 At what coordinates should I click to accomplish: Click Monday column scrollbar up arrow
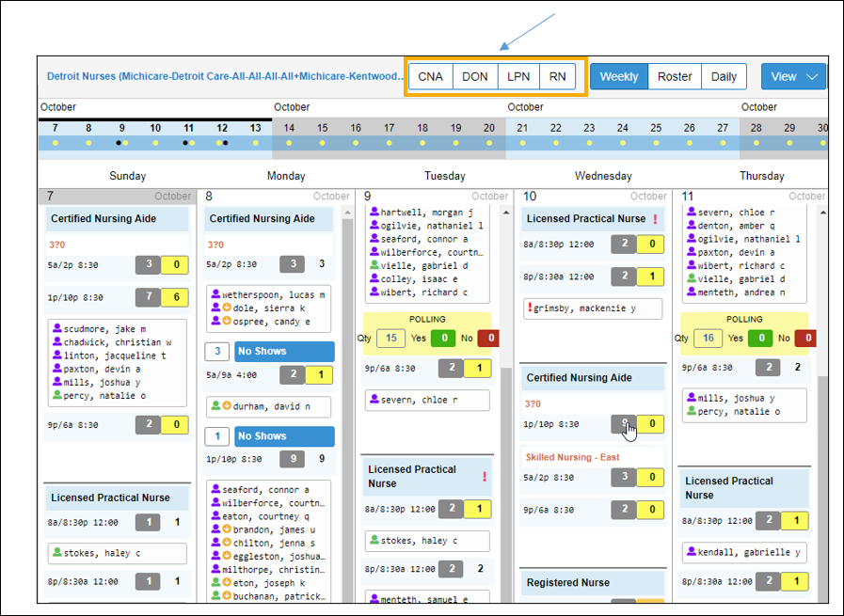click(x=348, y=213)
